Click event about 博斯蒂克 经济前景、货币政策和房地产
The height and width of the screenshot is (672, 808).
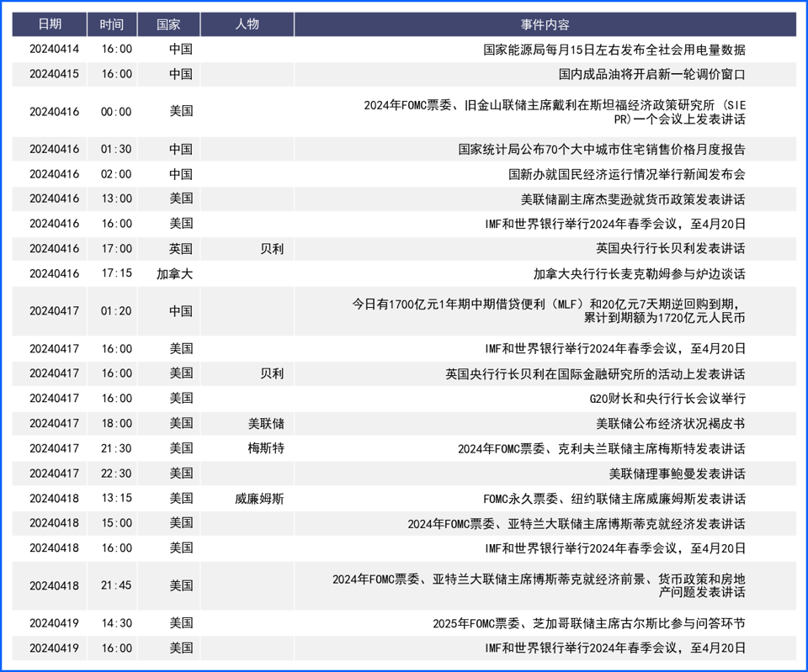point(539,585)
